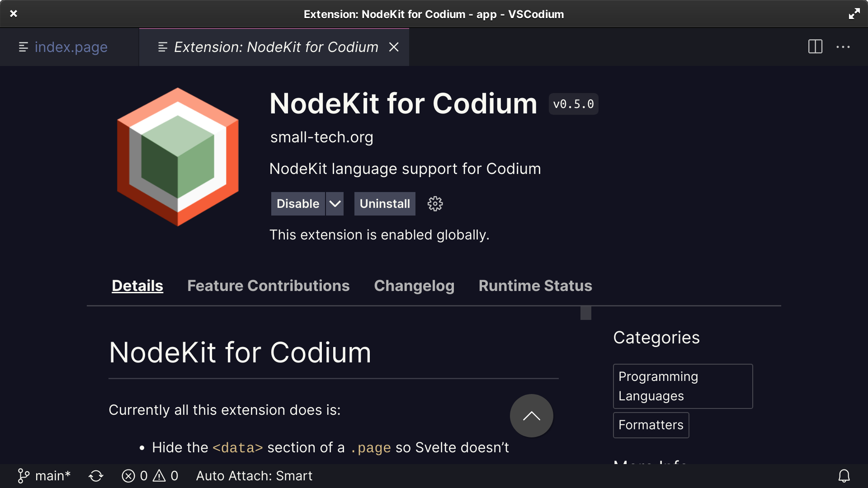Click the split editor layout icon

(814, 47)
